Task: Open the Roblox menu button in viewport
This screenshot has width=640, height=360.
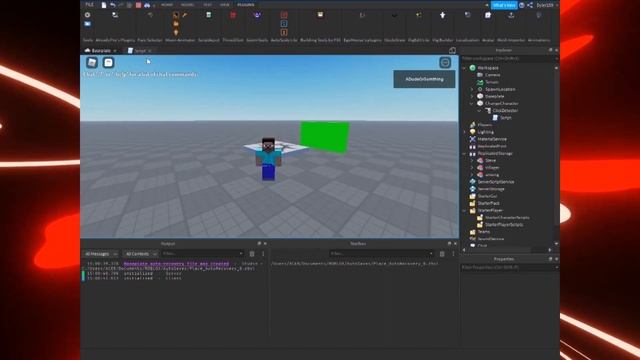Action: pyautogui.click(x=92, y=62)
